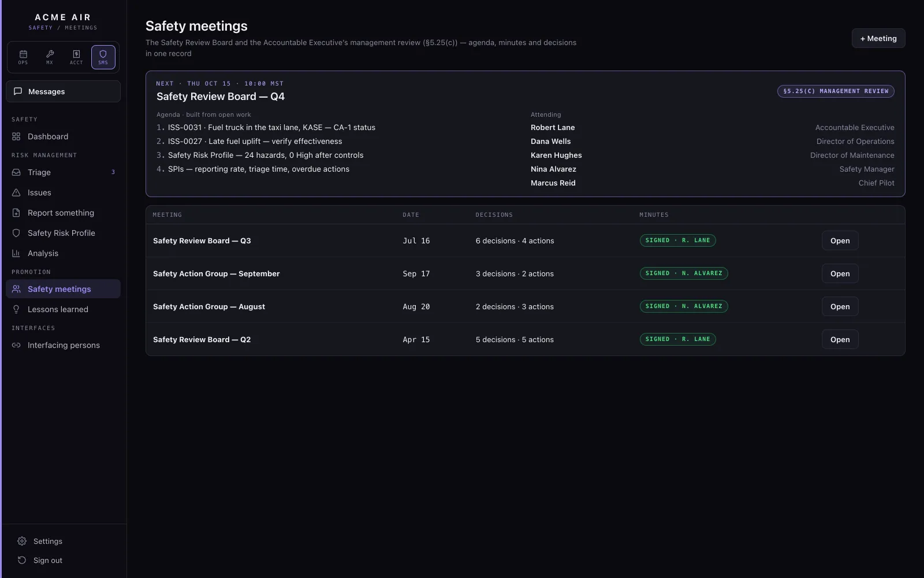Click the Report something file icon
The image size is (924, 578).
click(16, 213)
